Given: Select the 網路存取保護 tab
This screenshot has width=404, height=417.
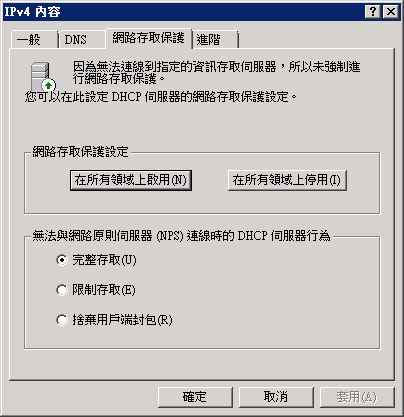Looking at the screenshot, I should [x=148, y=38].
